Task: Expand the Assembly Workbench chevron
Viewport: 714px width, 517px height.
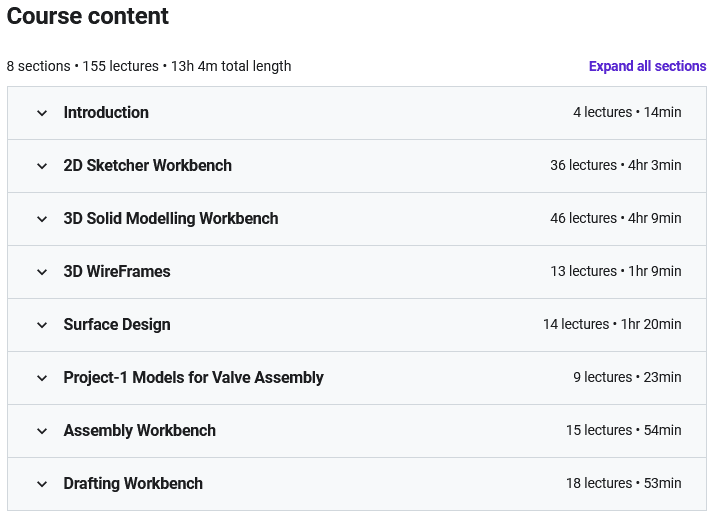Action: (42, 431)
